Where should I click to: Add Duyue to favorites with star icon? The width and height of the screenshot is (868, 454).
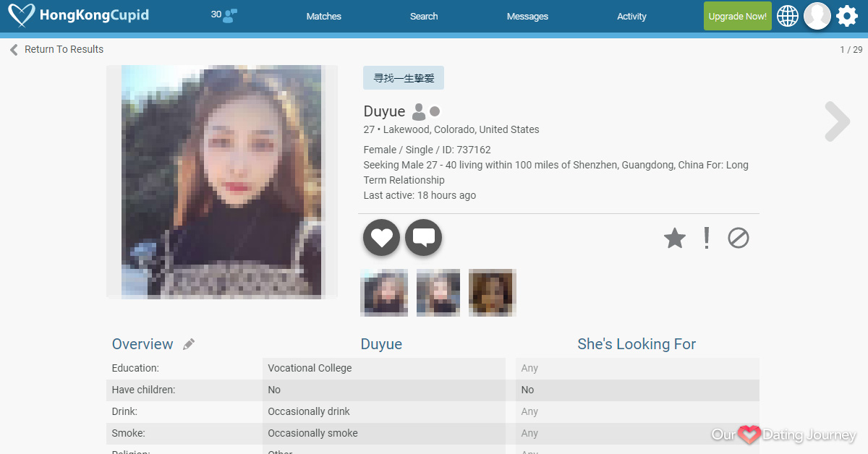coord(674,238)
